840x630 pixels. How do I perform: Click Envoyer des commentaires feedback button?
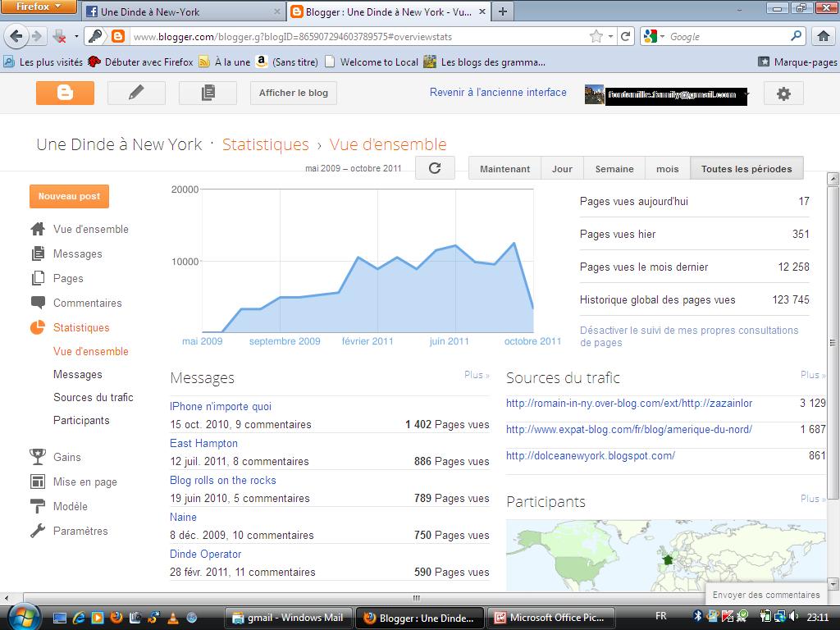click(x=766, y=595)
